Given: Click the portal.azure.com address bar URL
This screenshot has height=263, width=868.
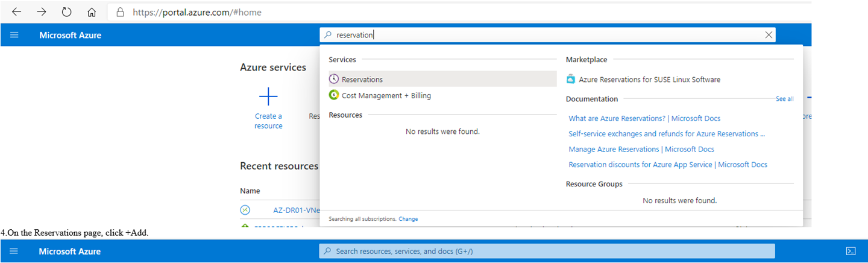Looking at the screenshot, I should [x=197, y=12].
